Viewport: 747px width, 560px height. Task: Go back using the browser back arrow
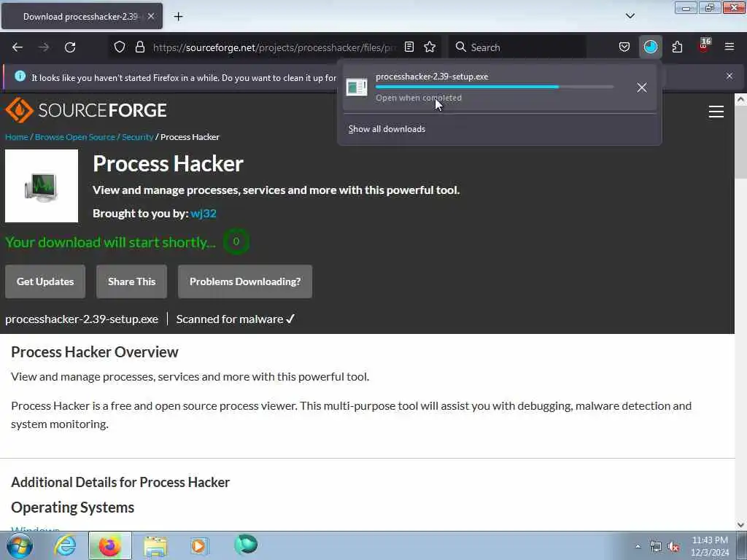[18, 47]
